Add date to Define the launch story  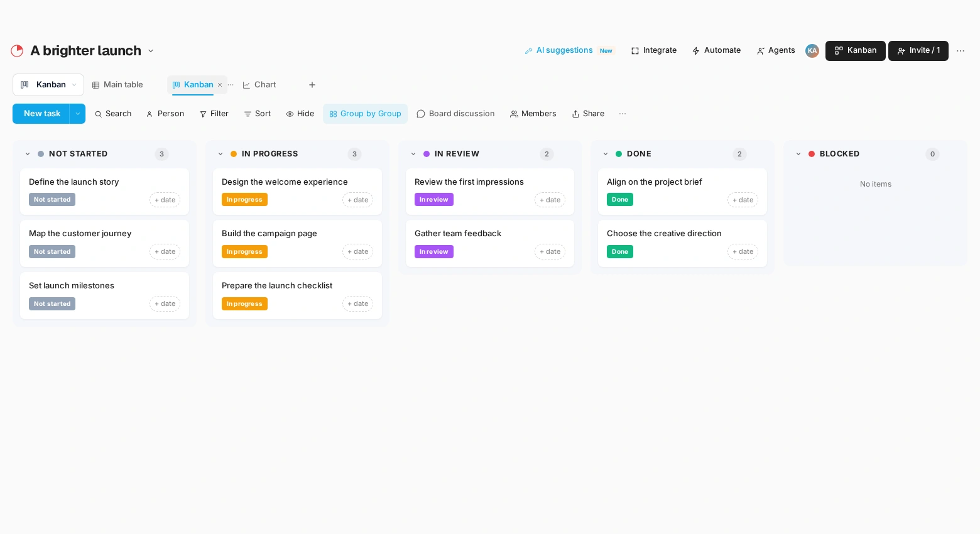pos(165,200)
